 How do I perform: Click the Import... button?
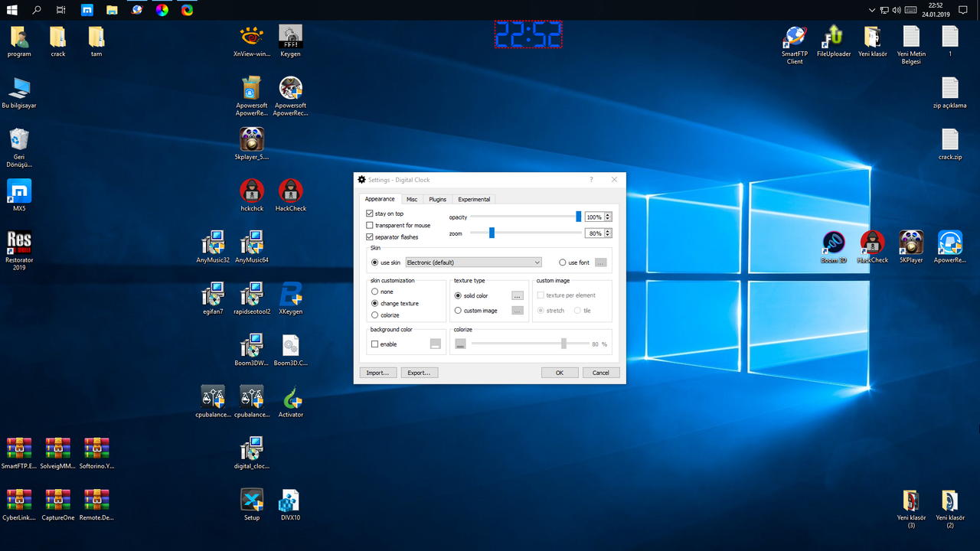click(377, 373)
